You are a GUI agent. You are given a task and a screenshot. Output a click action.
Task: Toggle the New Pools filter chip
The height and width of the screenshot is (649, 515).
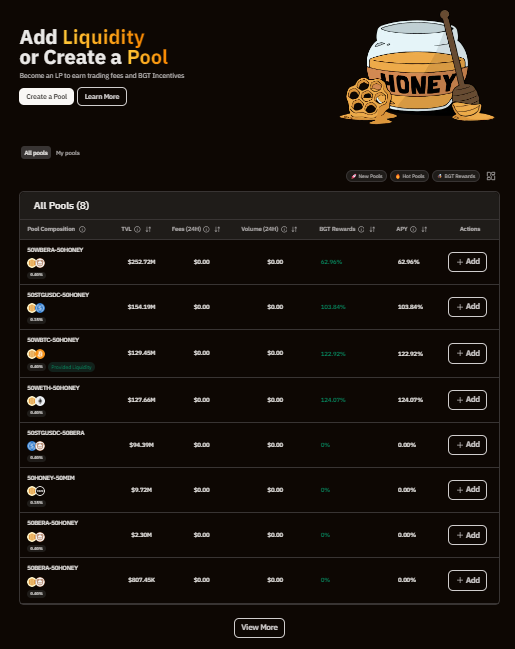pyautogui.click(x=366, y=176)
